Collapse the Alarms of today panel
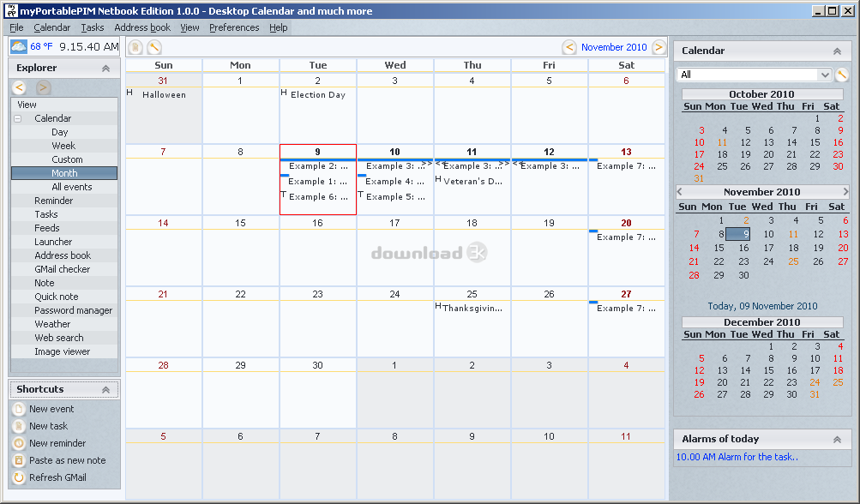The height and width of the screenshot is (504, 860). pos(837,440)
